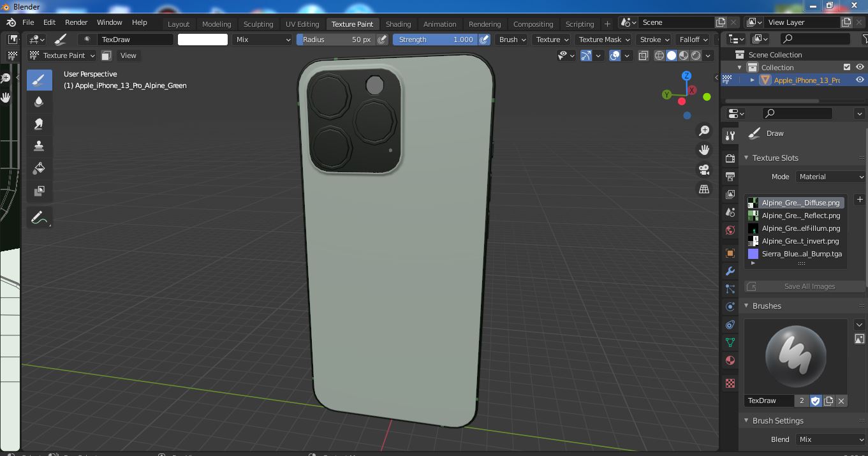Open the Output properties tab

click(730, 176)
